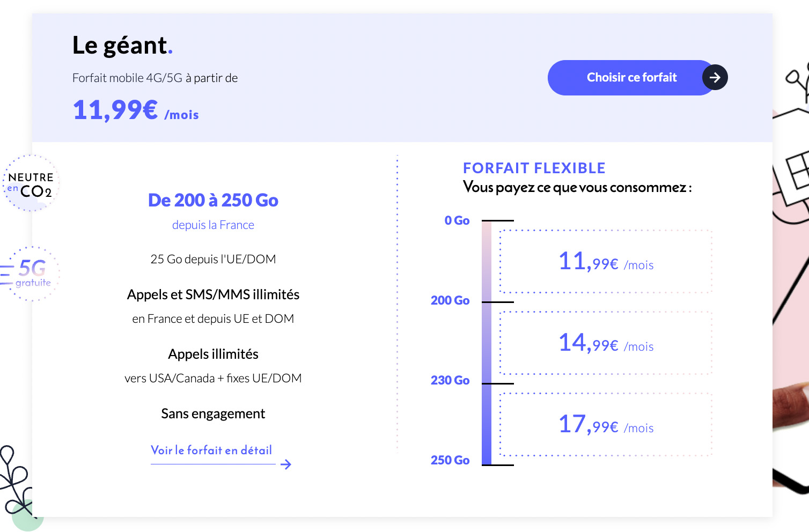The width and height of the screenshot is (809, 532).
Task: Select the 14,99€ /mois price tier box
Action: (x=606, y=343)
